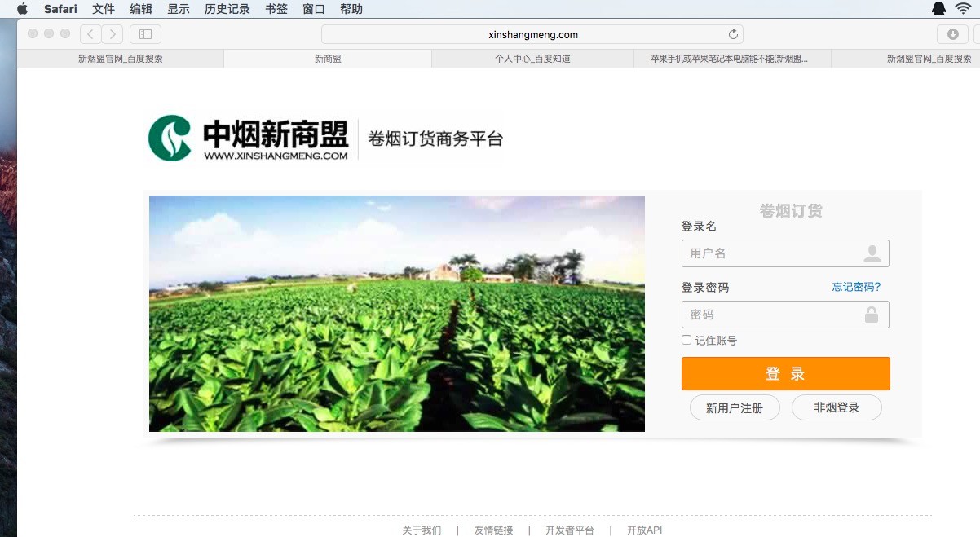This screenshot has height=537, width=980.
Task: Go forward with Safari forward arrow
Action: (113, 34)
